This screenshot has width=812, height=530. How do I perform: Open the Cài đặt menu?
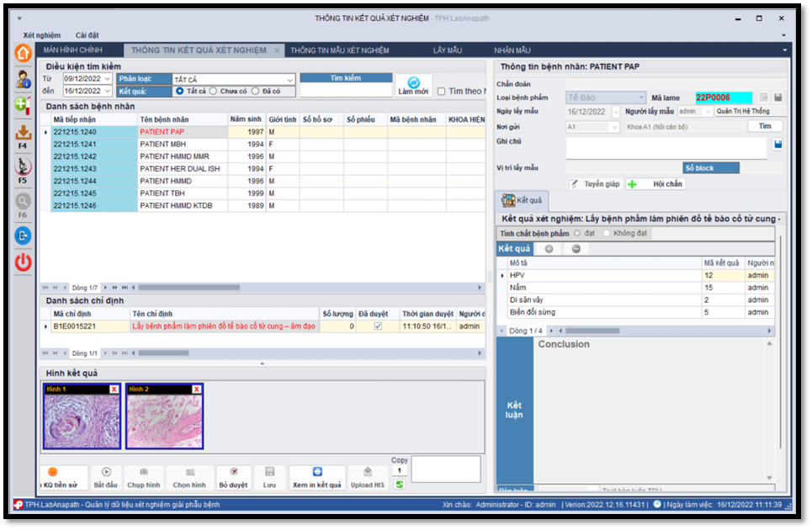(x=88, y=35)
